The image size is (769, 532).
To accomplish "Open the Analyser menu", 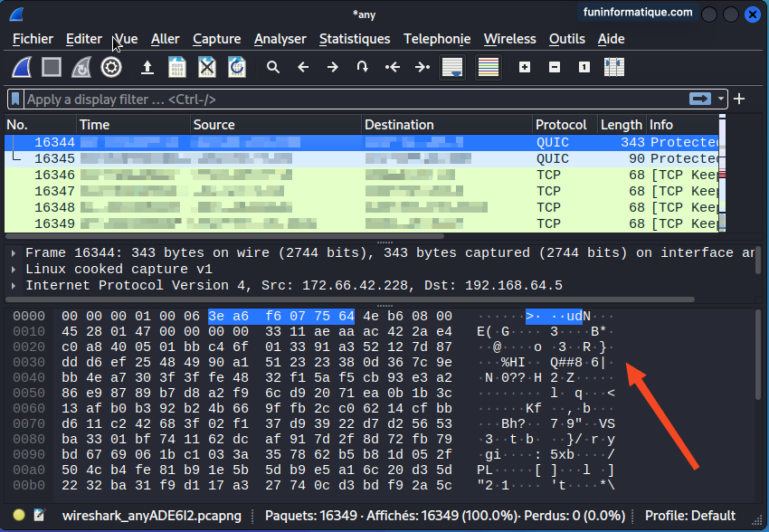I will point(280,39).
